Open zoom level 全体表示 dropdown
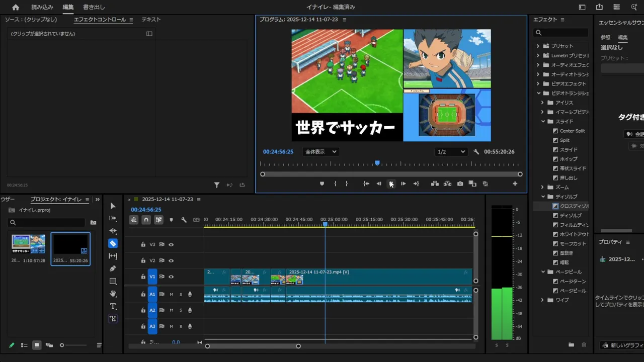 pos(320,152)
